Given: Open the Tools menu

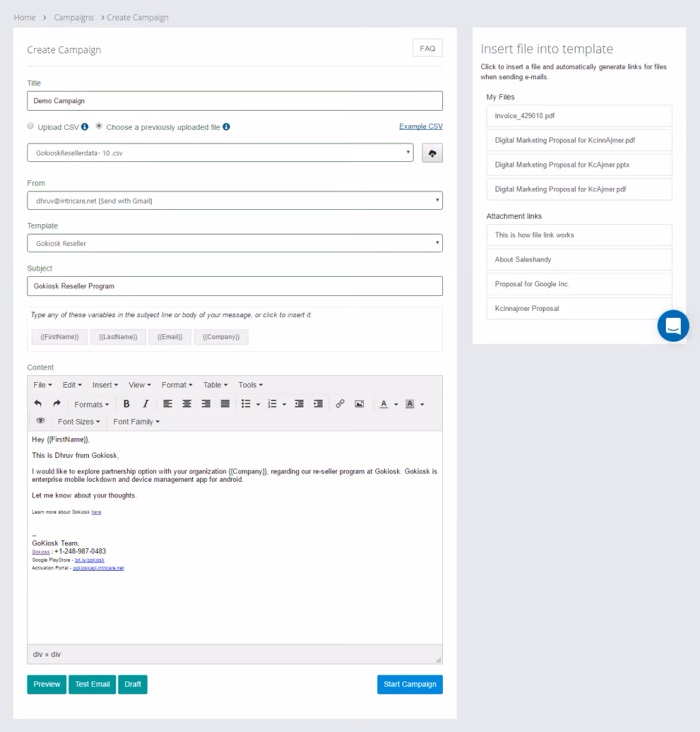Looking at the screenshot, I should point(250,385).
